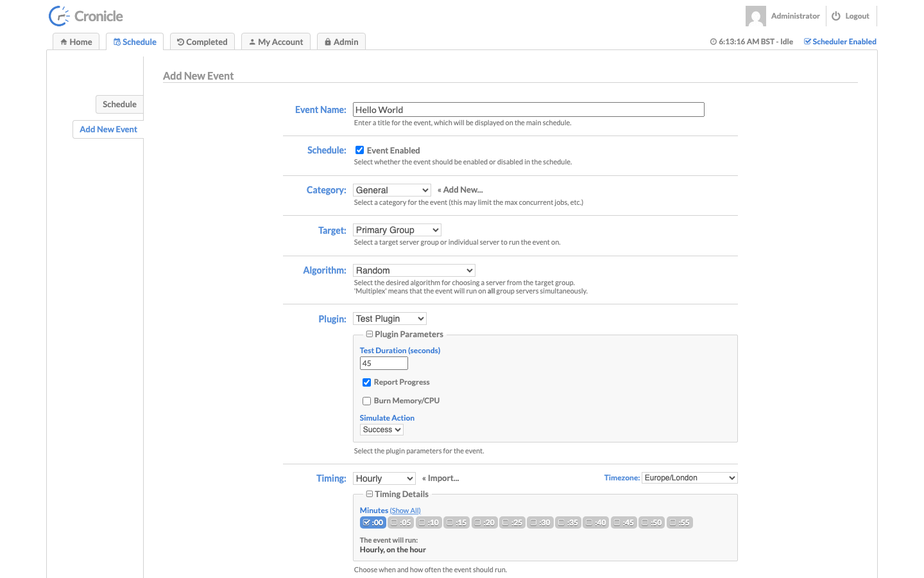Collapse the Timing Details section

point(397,494)
